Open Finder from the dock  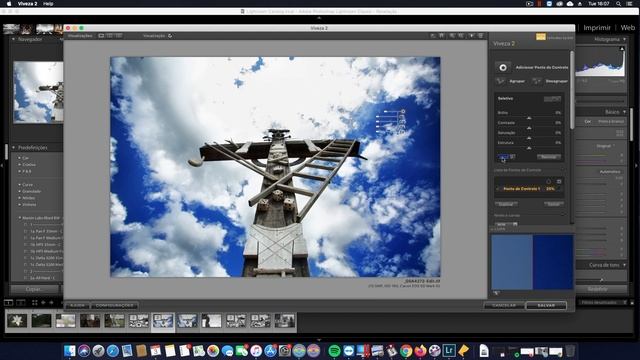tap(70, 351)
